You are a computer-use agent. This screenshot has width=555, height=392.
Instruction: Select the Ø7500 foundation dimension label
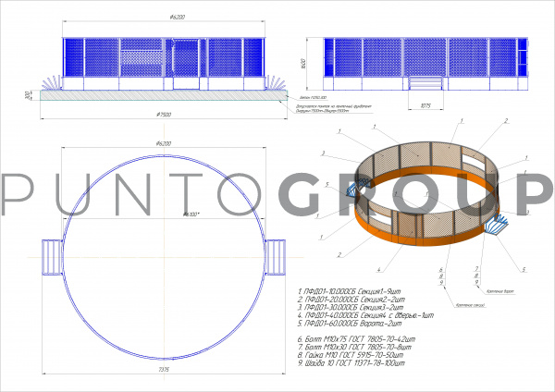click(x=164, y=115)
